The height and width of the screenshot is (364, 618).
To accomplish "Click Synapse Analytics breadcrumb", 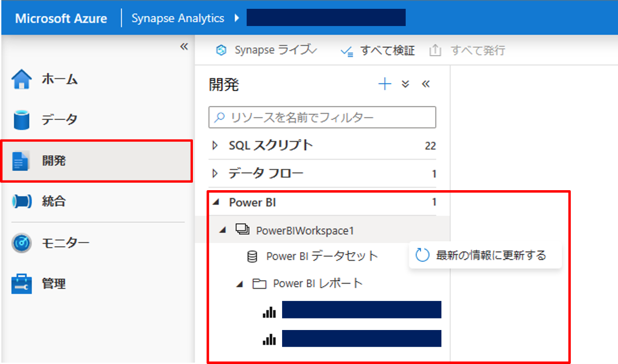I will (178, 19).
